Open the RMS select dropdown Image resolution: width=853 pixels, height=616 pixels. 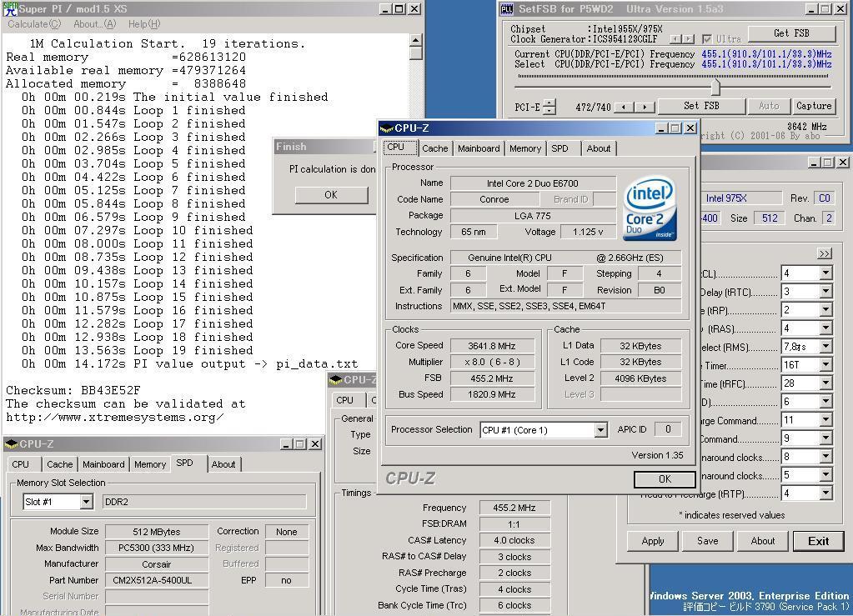point(825,346)
